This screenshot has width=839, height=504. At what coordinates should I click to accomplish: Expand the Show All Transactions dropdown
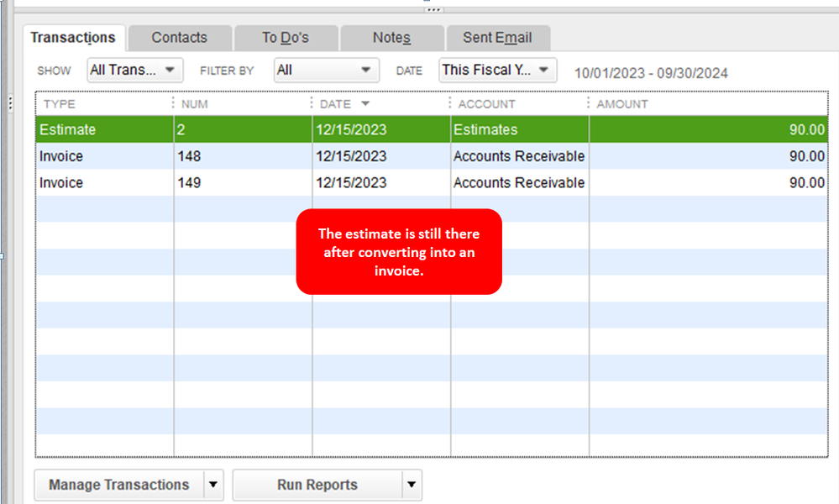[135, 70]
